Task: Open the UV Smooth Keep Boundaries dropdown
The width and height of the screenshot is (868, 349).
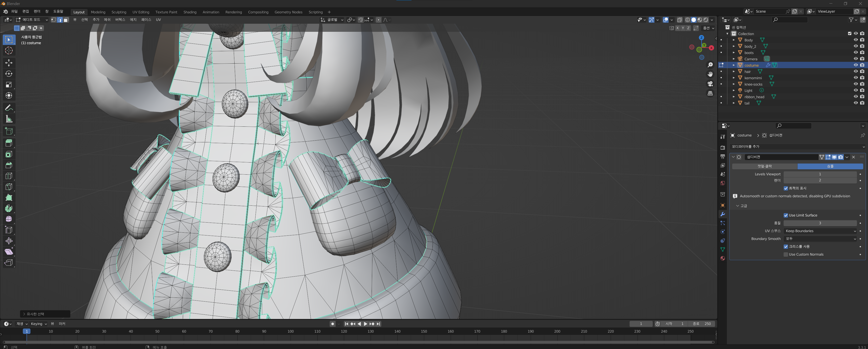Action: [x=820, y=231]
